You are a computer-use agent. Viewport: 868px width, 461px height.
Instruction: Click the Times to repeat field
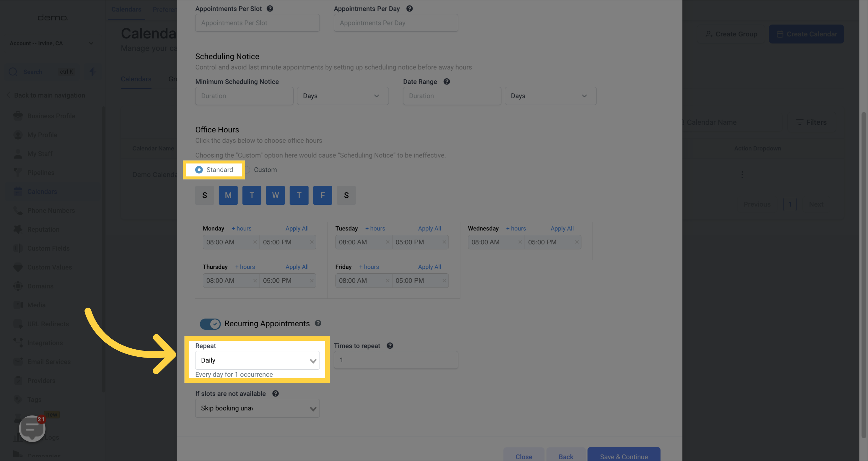pyautogui.click(x=395, y=360)
